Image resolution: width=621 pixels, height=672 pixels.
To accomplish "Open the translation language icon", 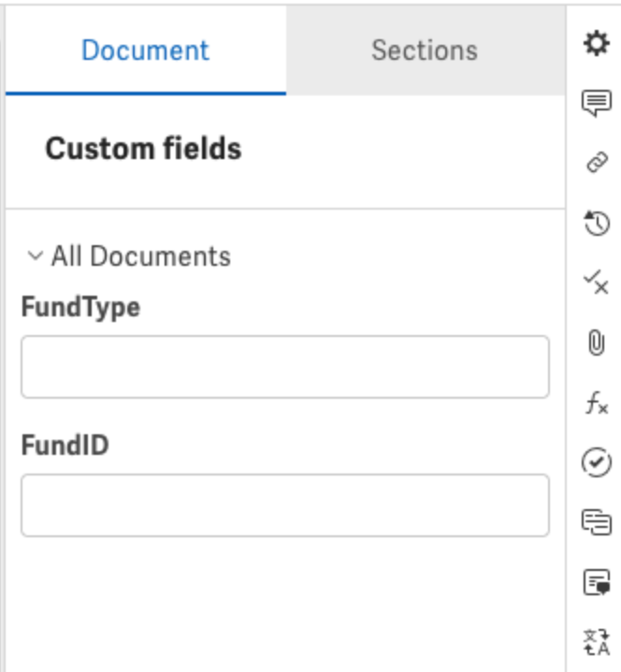I will pyautogui.click(x=596, y=642).
